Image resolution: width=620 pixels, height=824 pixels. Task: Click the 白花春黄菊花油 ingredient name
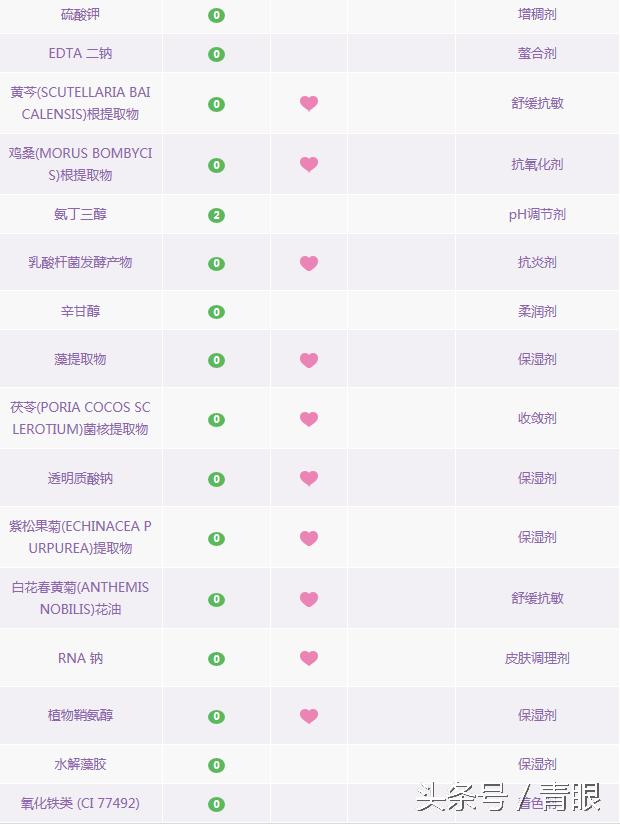pyautogui.click(x=80, y=598)
